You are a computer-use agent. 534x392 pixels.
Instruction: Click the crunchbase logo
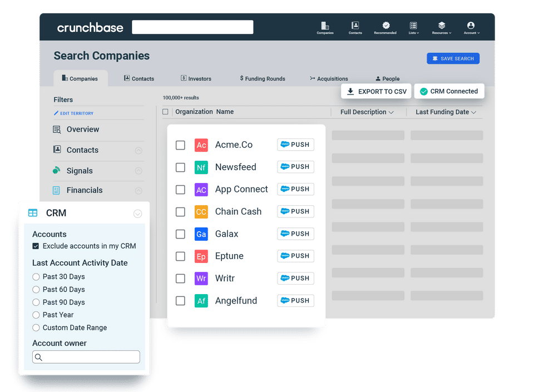click(x=90, y=28)
